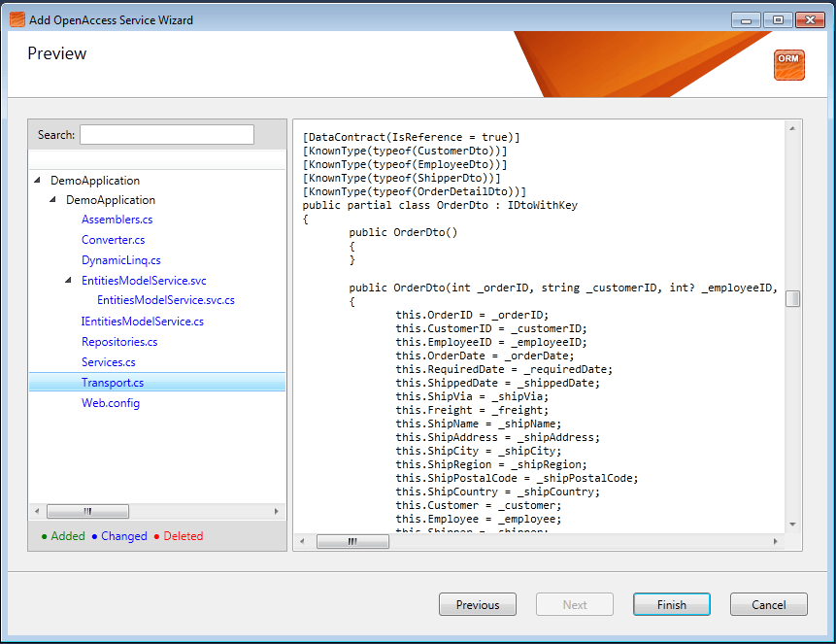Open EntitiesModelService.svc.cs preview
Image resolution: width=836 pixels, height=644 pixels.
(x=166, y=300)
